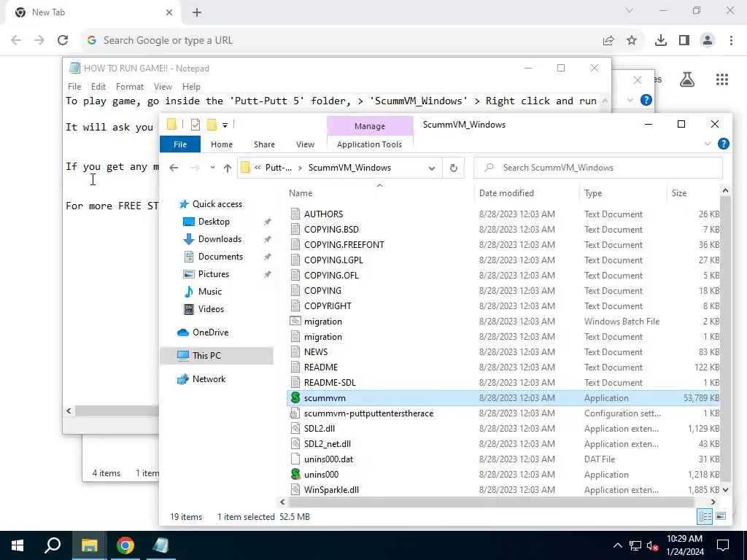Expand the Explorer ribbon chevron
This screenshot has width=747, height=560.
coord(707,144)
